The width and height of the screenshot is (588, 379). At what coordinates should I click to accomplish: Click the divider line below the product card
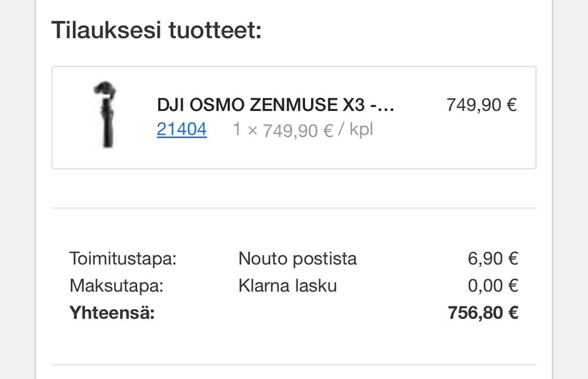[x=294, y=208]
